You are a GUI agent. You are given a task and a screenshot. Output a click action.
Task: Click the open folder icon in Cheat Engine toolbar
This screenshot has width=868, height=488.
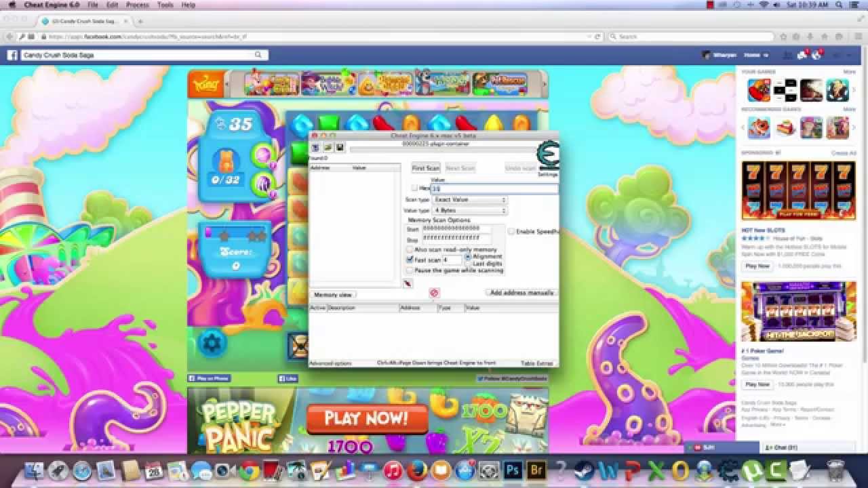[x=328, y=147]
